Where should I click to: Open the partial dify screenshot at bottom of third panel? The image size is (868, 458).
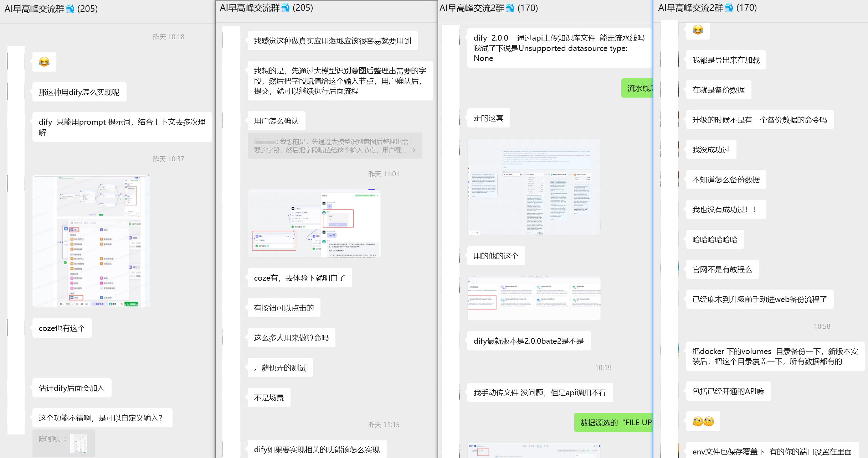pos(534,451)
